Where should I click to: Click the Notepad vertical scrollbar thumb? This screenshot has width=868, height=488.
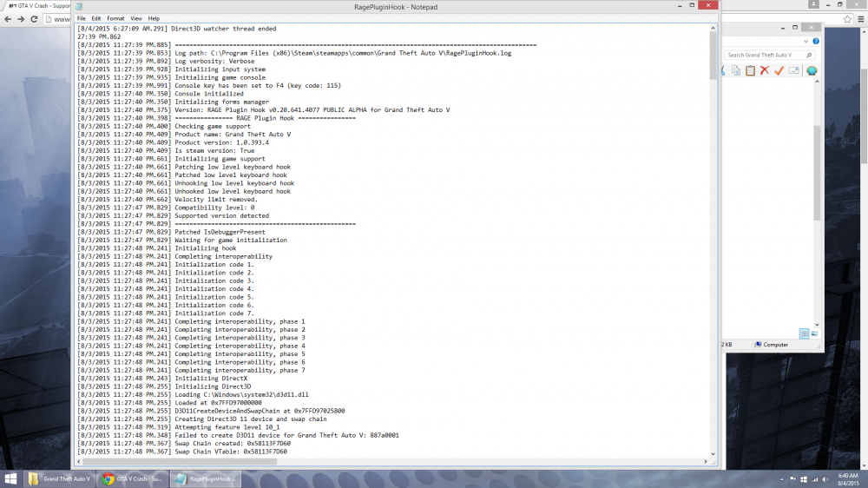pos(713,56)
